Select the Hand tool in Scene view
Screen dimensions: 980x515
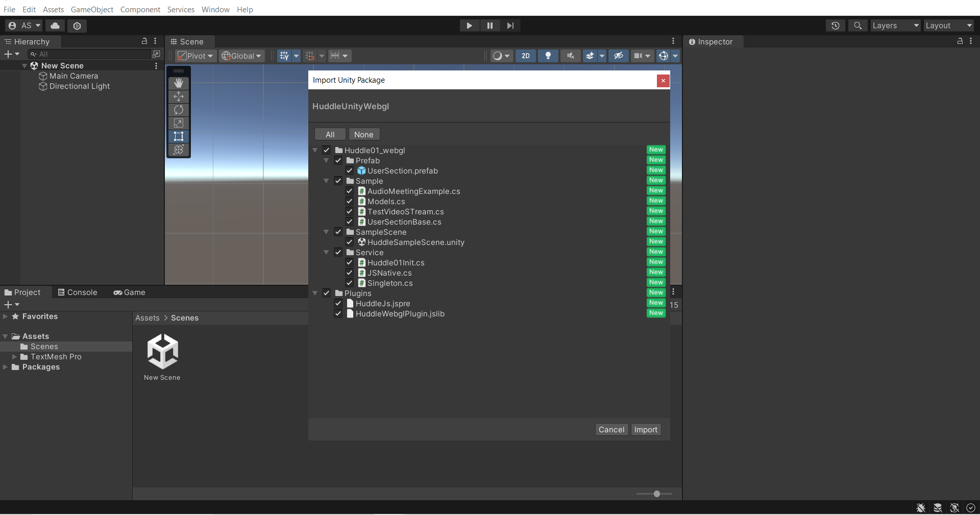click(179, 83)
